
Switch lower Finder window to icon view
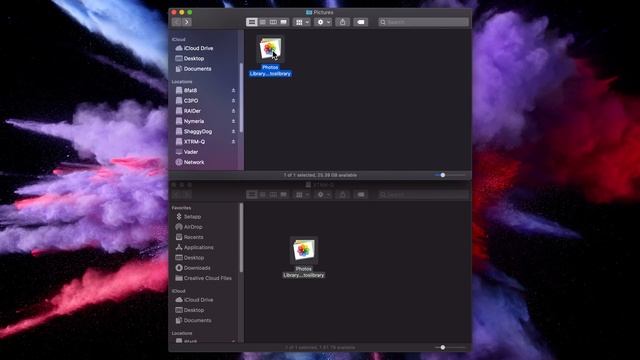tap(252, 195)
